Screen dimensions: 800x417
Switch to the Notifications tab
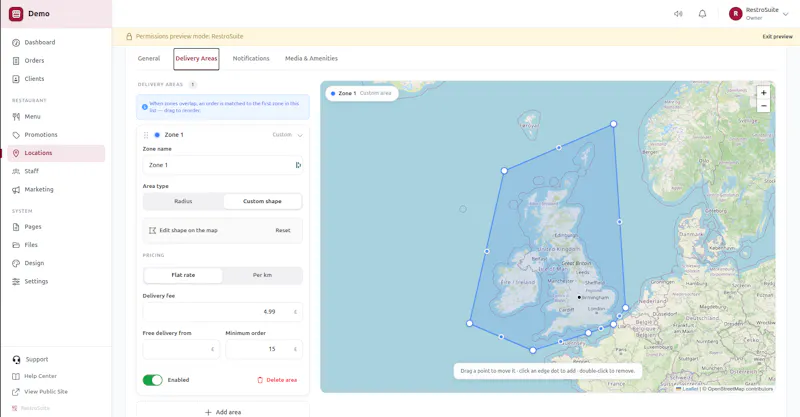251,59
